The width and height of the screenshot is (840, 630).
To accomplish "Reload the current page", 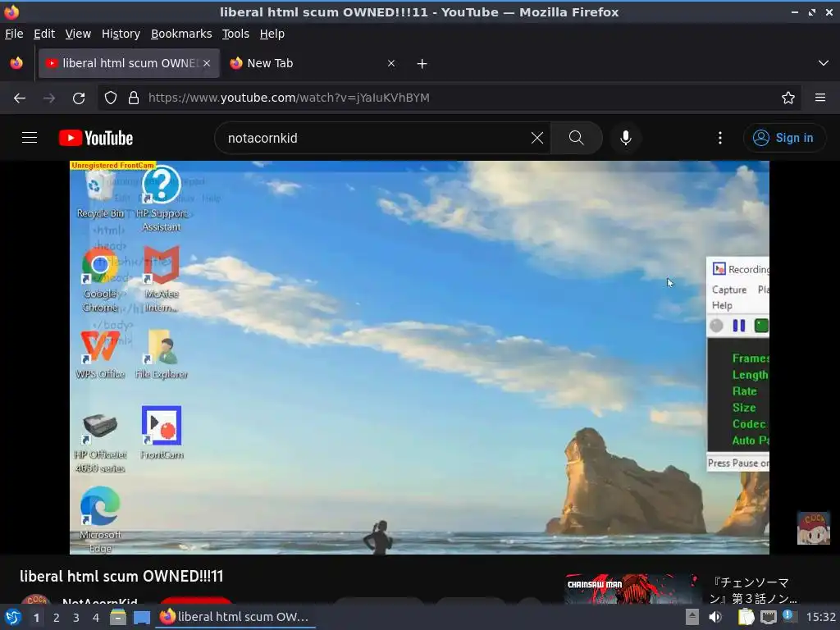I will click(79, 98).
